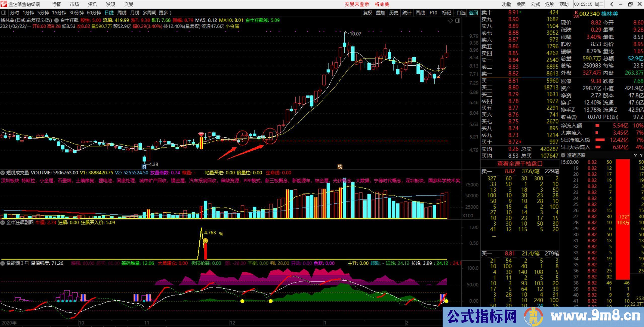
Task: Toggle the left sidebar panel icon
Action: (x=4, y=13)
